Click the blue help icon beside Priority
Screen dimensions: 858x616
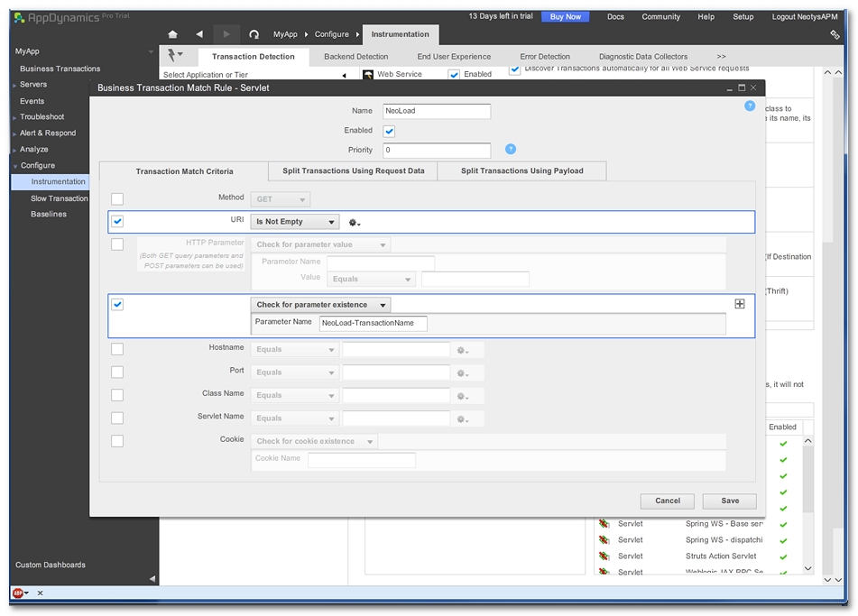click(511, 149)
